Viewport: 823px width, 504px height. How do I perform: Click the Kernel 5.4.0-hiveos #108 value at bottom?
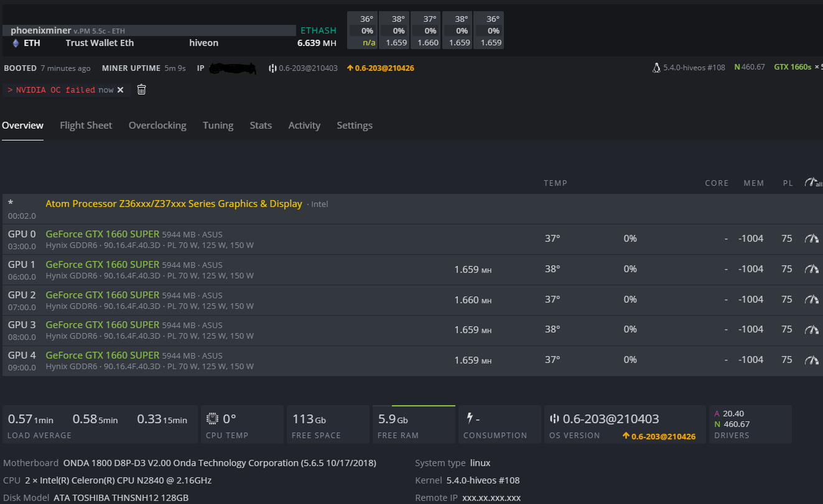[483, 480]
